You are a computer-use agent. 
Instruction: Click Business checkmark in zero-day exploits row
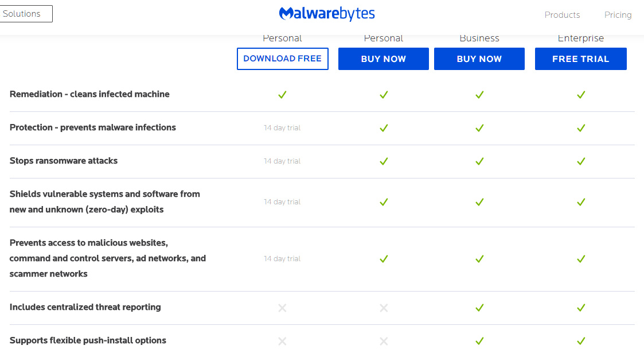479,202
